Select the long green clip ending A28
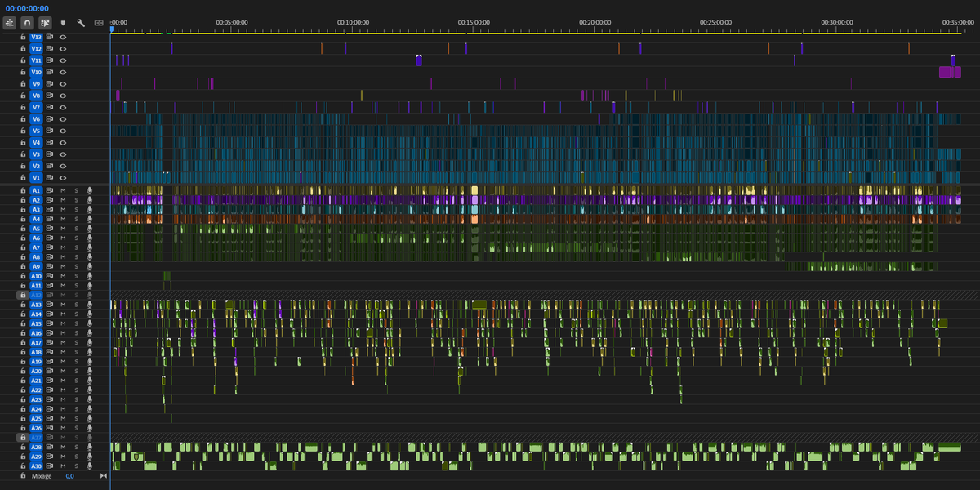The height and width of the screenshot is (490, 980). 950,447
